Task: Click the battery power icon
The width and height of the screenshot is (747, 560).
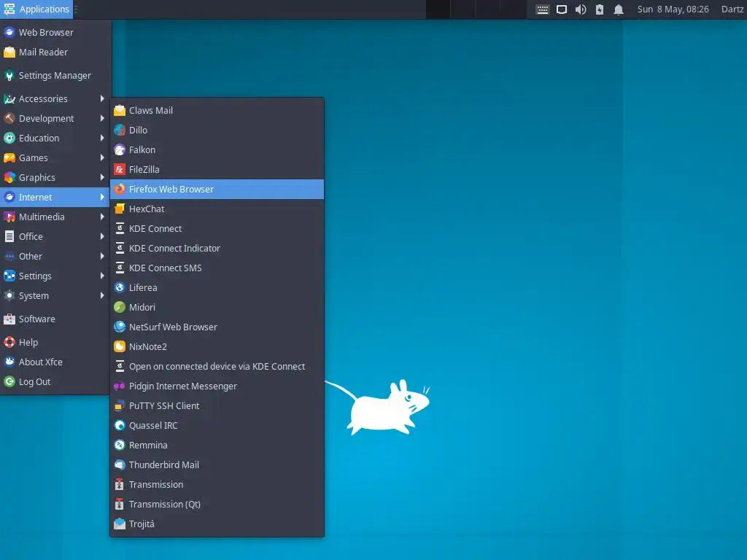Action: (600, 9)
